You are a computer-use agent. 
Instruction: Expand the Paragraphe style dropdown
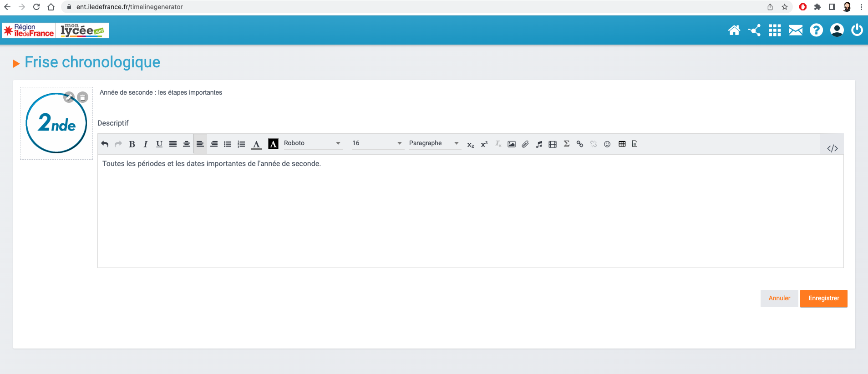pyautogui.click(x=434, y=143)
